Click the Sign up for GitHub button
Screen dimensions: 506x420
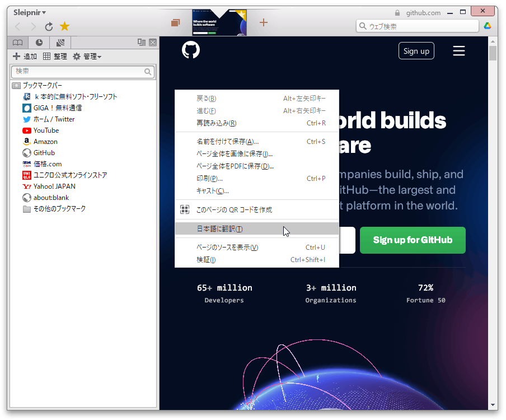tap(413, 240)
